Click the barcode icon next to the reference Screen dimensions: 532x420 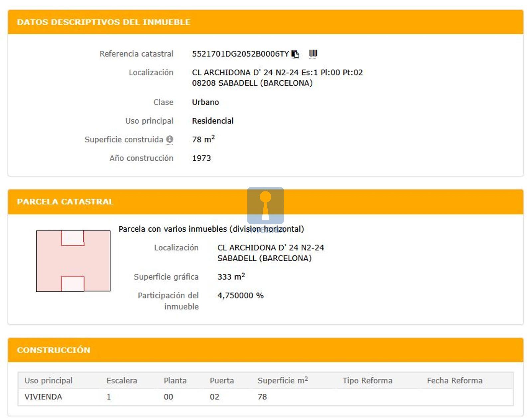click(x=313, y=54)
